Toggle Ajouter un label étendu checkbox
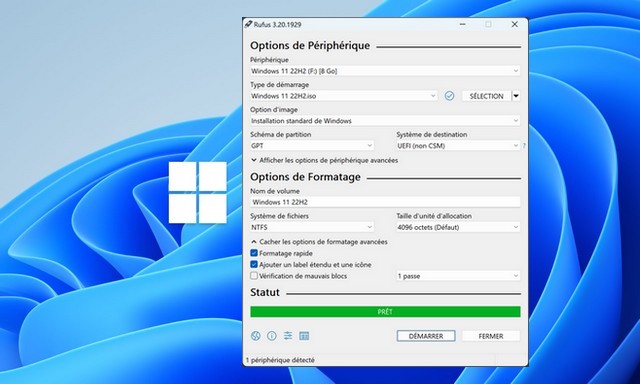This screenshot has width=640, height=384. 254,264
